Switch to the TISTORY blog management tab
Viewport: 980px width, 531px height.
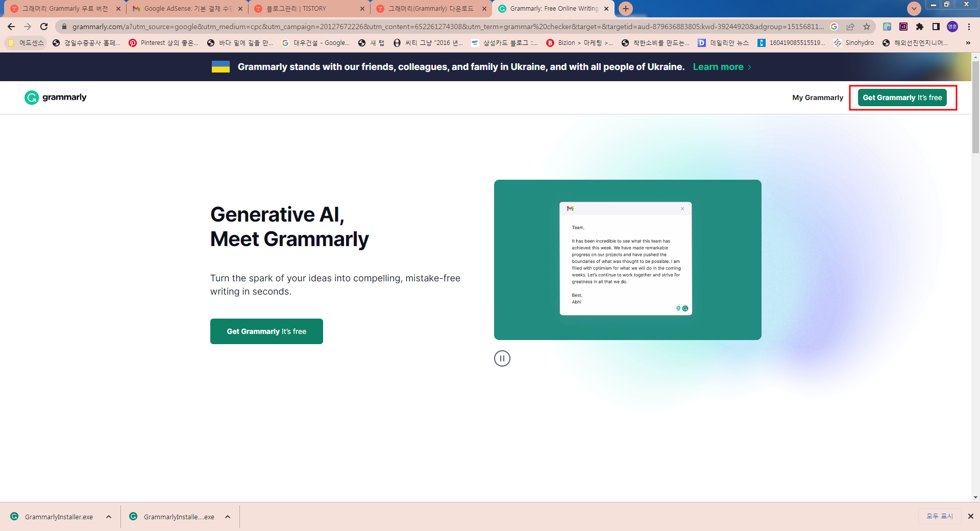306,9
